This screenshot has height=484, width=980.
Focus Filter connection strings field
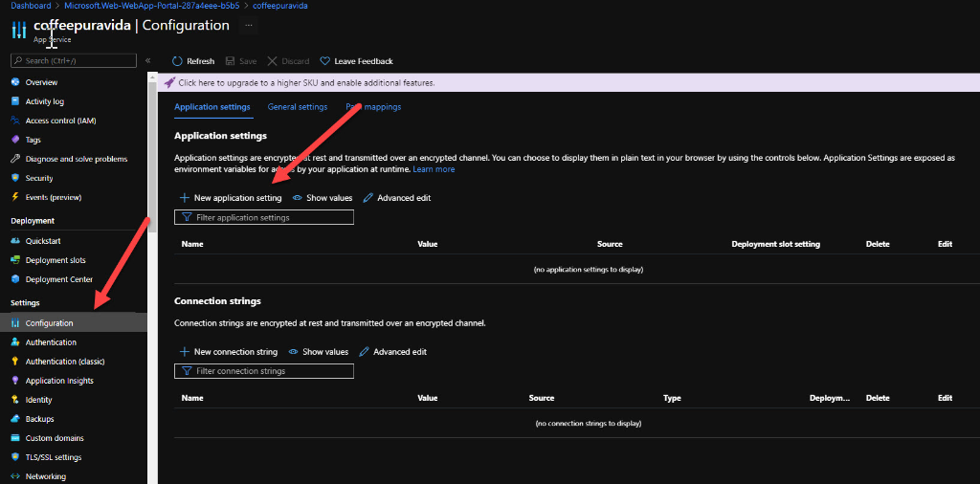[x=264, y=371]
